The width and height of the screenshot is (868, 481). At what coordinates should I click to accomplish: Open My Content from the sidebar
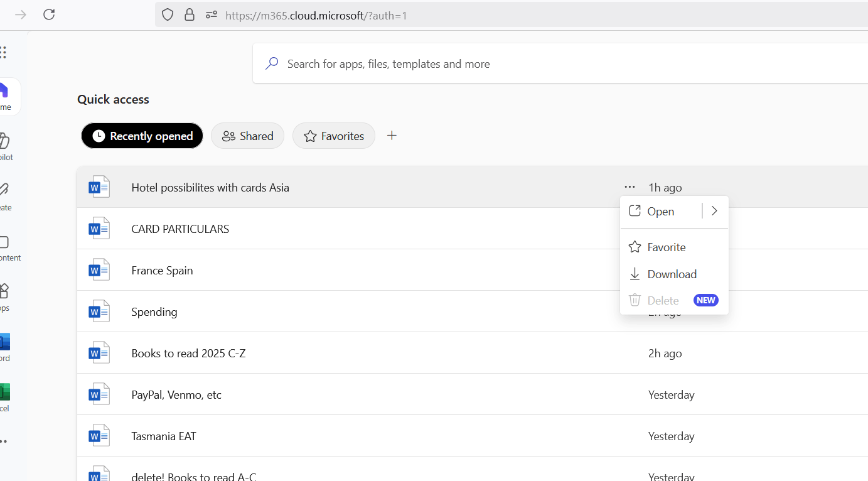tap(5, 245)
